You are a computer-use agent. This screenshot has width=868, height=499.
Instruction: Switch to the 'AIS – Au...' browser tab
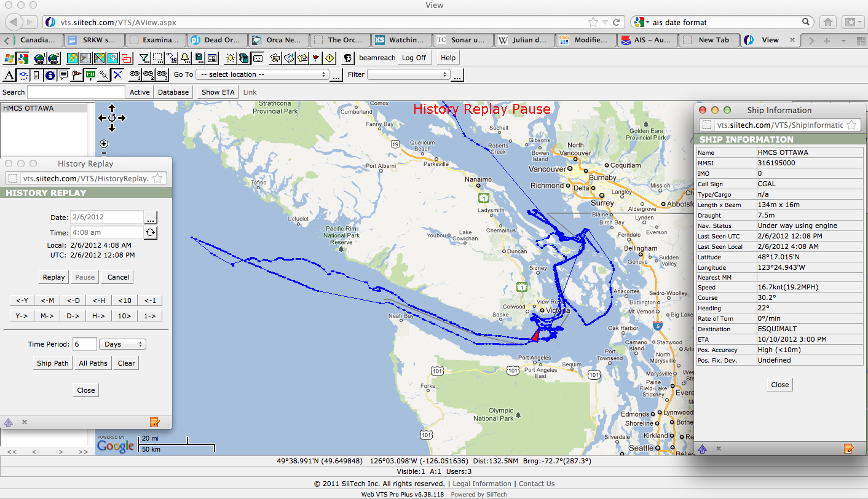point(647,40)
